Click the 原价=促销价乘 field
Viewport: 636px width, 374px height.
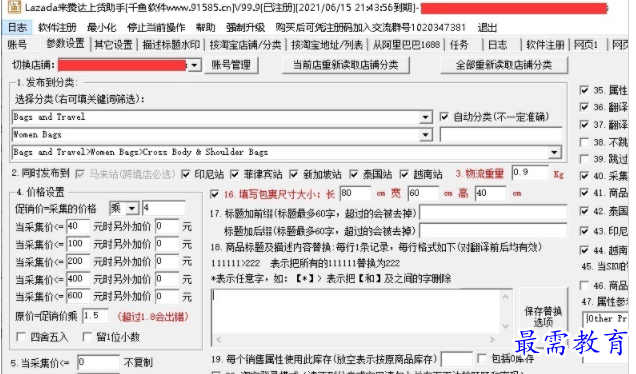pyautogui.click(x=96, y=316)
